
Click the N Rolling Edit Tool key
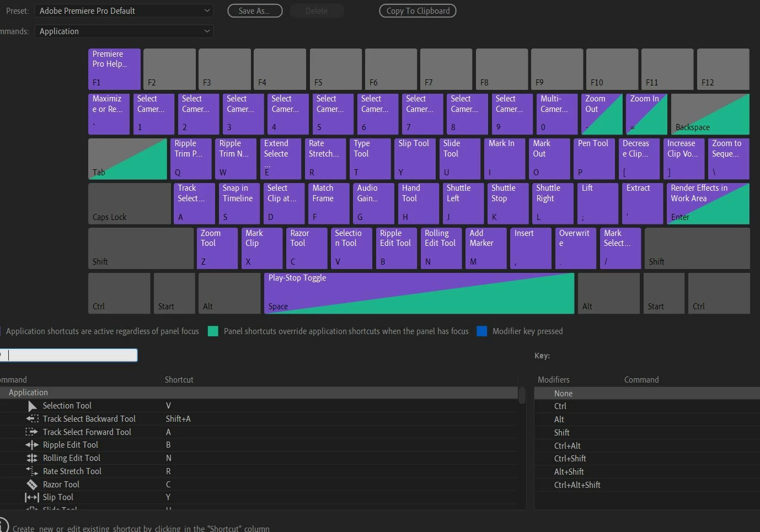click(441, 248)
